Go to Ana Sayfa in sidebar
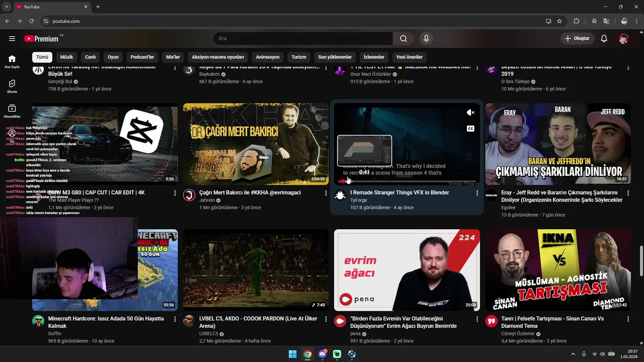Screen dimensions: 644x362 (x=12, y=61)
